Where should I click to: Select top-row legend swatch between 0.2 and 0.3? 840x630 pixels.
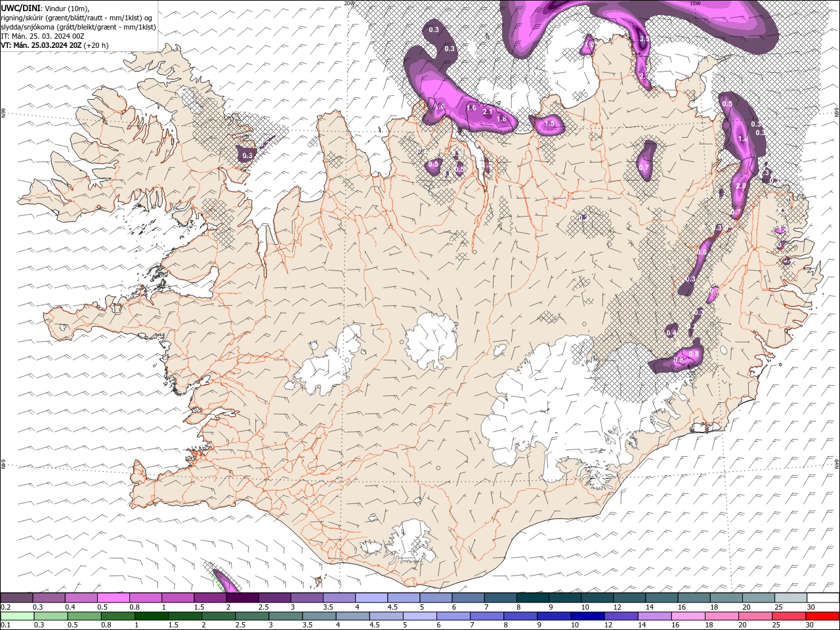tap(17, 597)
